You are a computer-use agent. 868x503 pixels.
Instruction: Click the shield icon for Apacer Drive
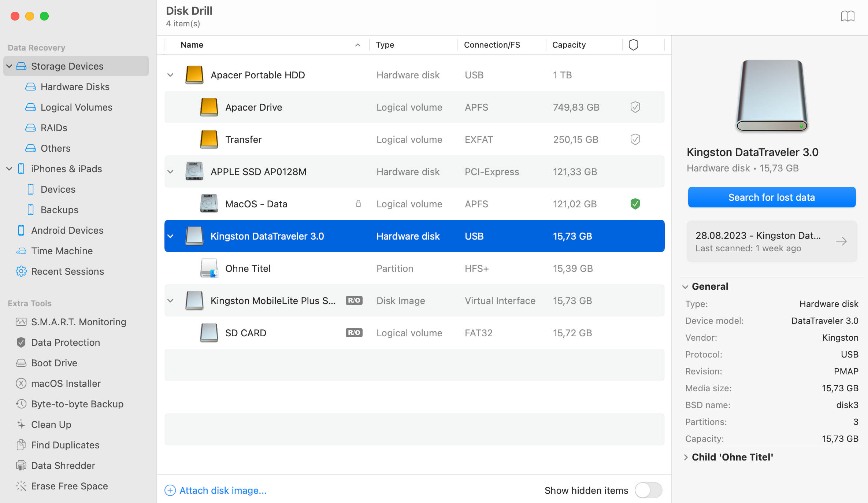(635, 107)
